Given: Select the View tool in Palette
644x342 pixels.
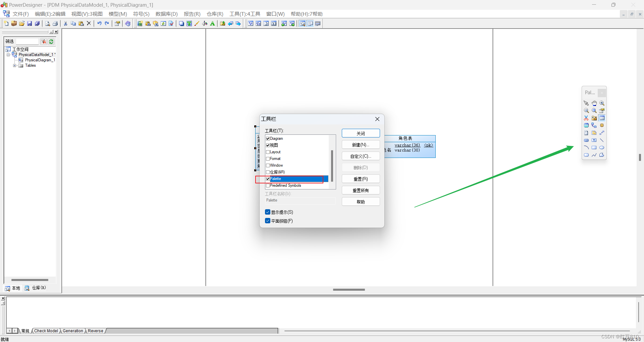Looking at the screenshot, I should [586, 125].
